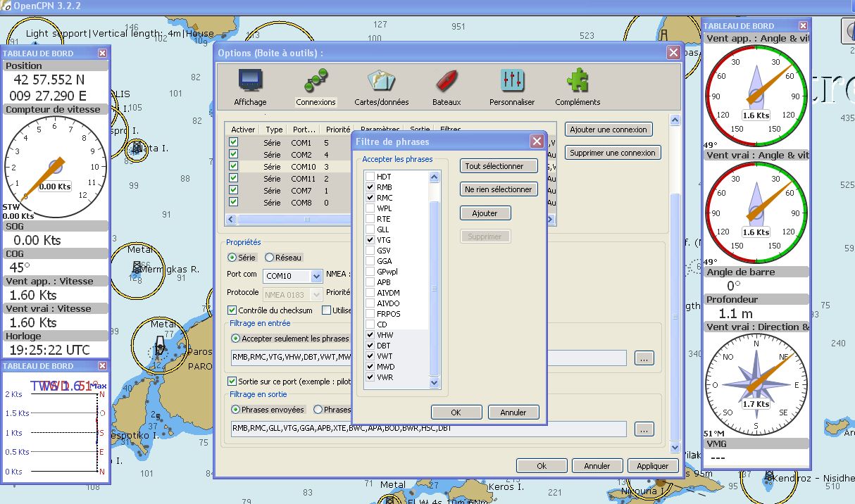Toggle Contrôle du checksum checkbox
Screen dimensions: 855x504
232,310
